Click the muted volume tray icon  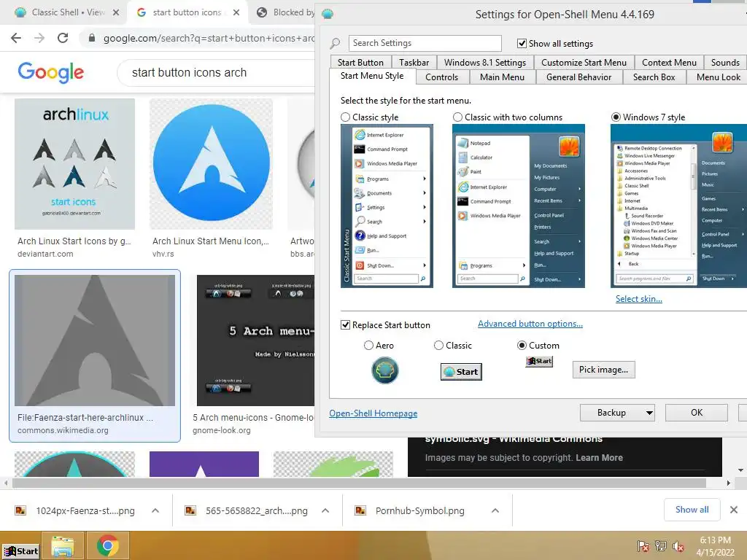coord(678,546)
